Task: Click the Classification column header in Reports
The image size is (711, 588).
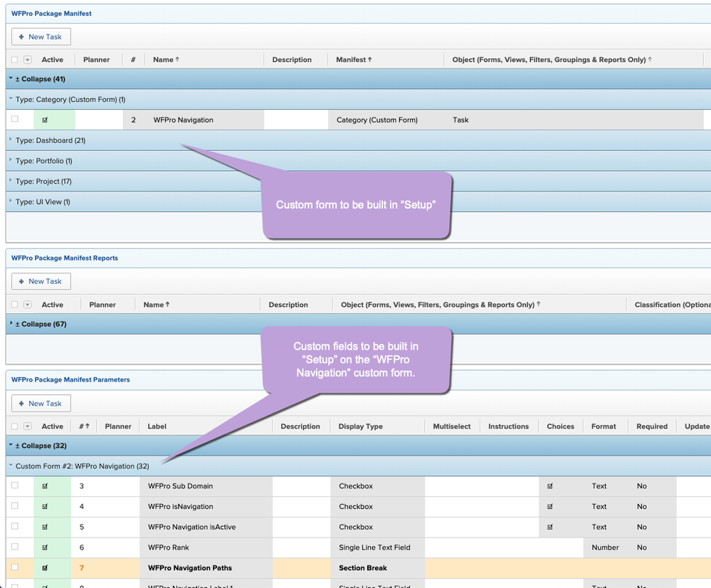Action: [x=673, y=305]
